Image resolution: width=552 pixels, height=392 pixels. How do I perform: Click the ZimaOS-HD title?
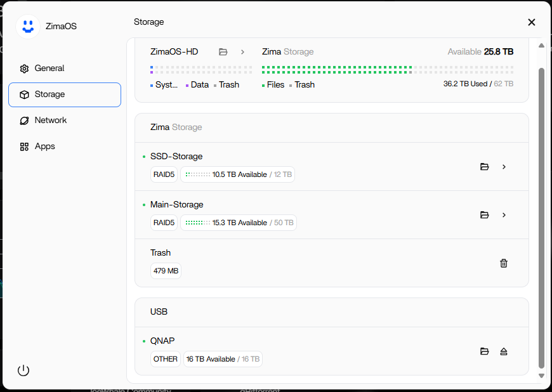click(174, 52)
